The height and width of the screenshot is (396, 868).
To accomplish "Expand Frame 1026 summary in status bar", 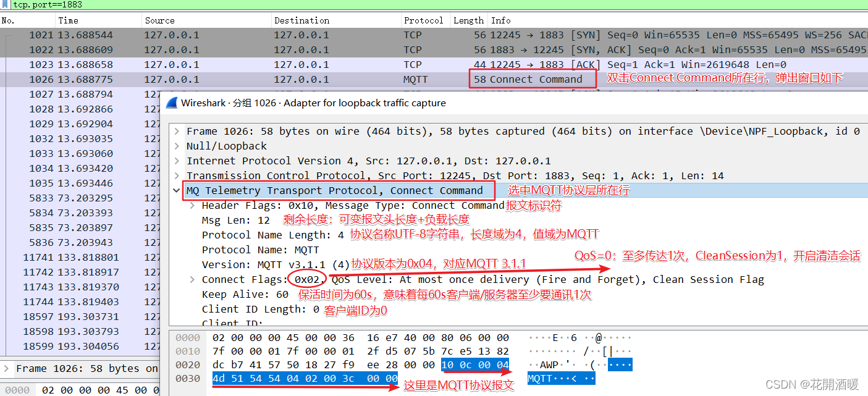I will (x=6, y=368).
